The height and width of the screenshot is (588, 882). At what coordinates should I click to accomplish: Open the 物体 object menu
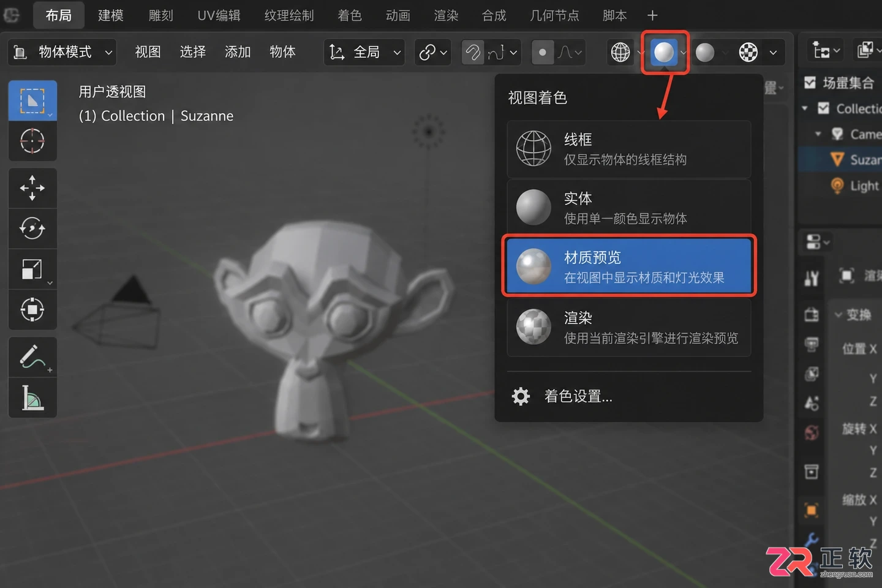pos(282,52)
